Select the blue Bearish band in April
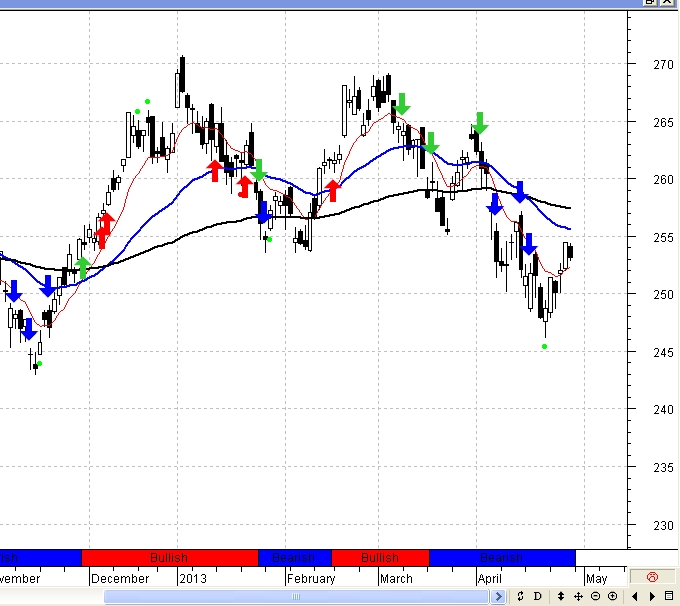This screenshot has width=680, height=606. pyautogui.click(x=501, y=558)
